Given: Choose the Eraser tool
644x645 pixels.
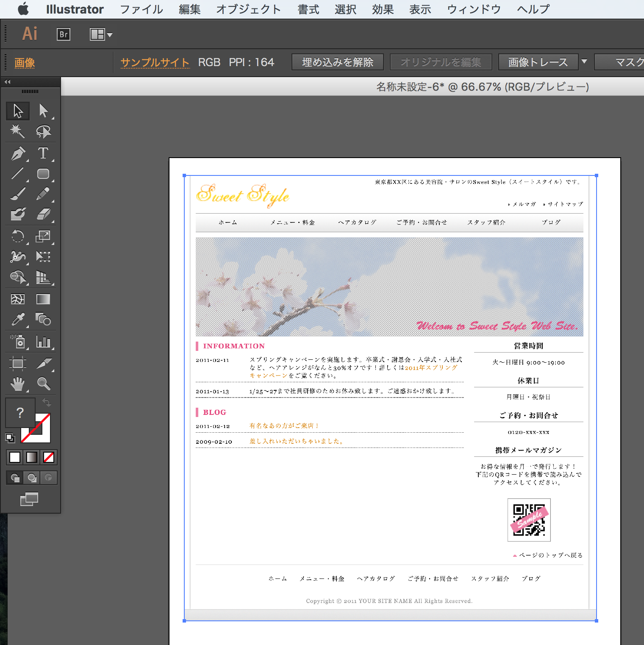Looking at the screenshot, I should (43, 214).
